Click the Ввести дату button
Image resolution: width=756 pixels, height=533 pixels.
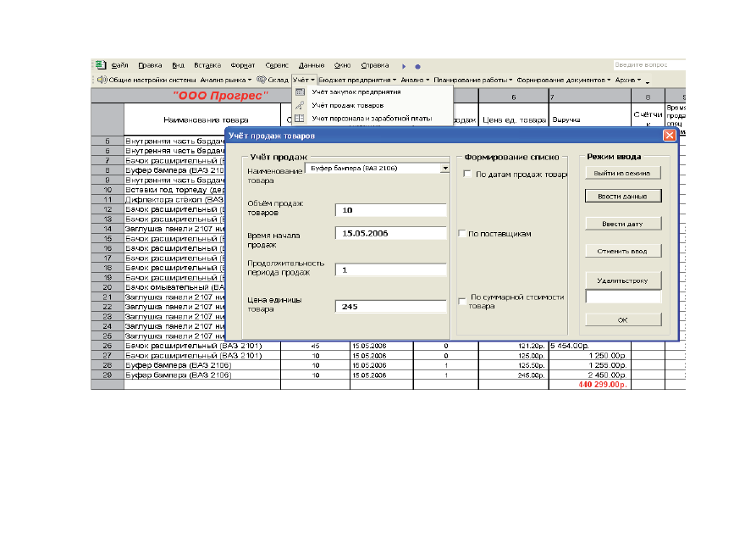(x=622, y=224)
